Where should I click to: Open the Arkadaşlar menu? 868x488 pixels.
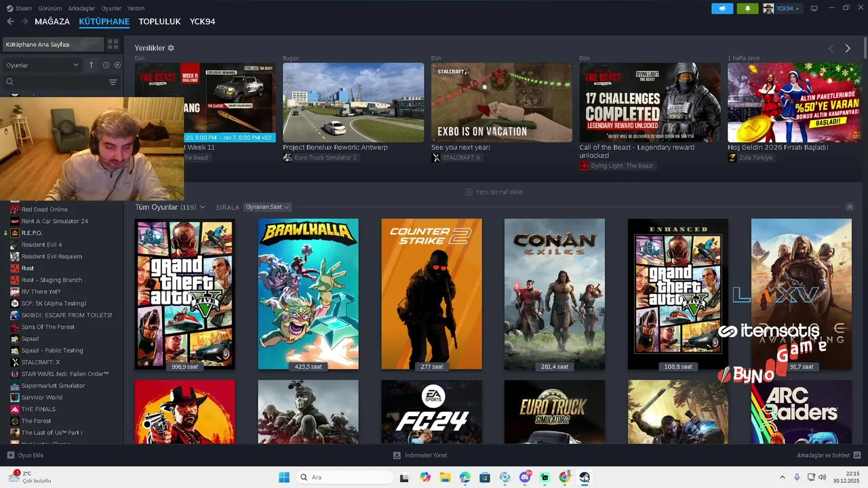82,8
